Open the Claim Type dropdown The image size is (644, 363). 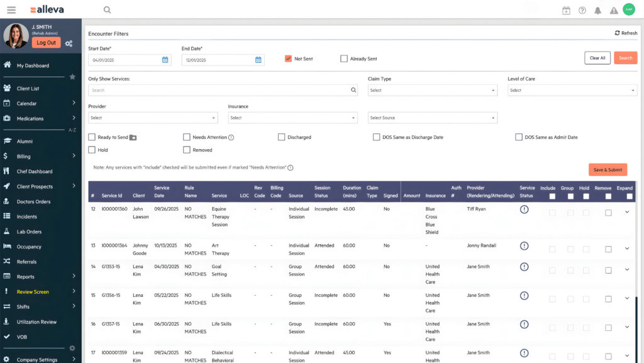pos(432,90)
